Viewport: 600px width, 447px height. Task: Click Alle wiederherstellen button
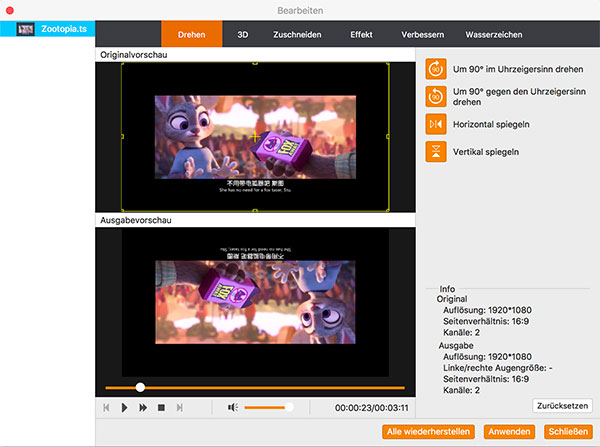428,432
